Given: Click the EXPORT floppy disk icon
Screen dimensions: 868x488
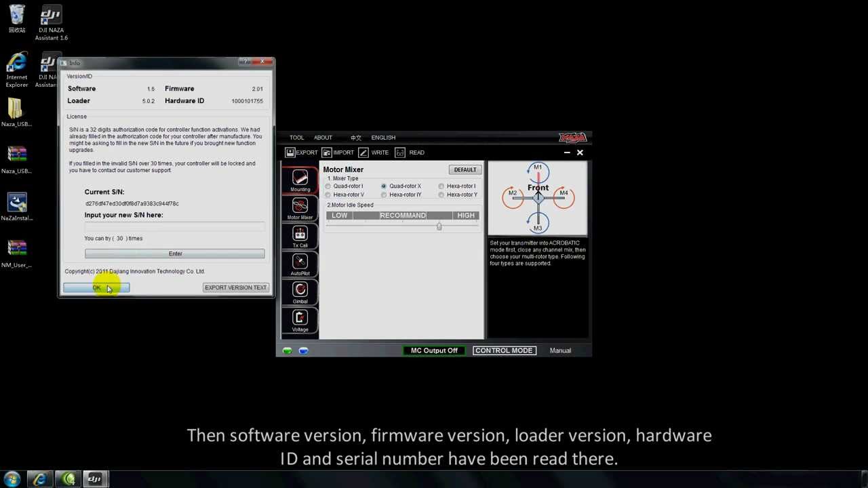Looking at the screenshot, I should (290, 152).
